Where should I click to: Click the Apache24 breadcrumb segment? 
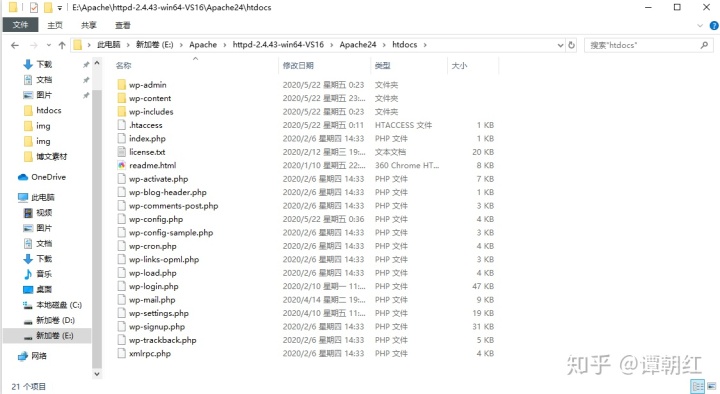(358, 45)
